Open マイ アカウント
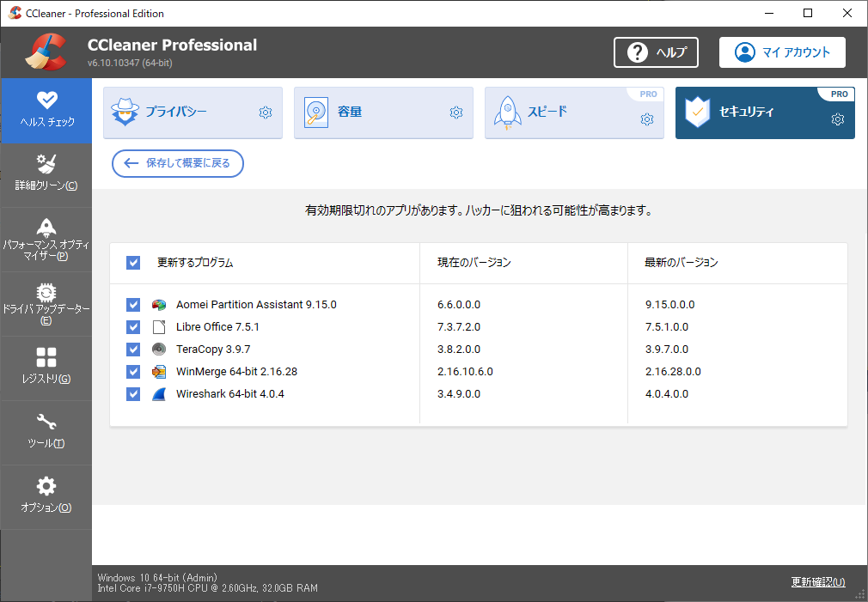This screenshot has width=868, height=602. pos(782,52)
